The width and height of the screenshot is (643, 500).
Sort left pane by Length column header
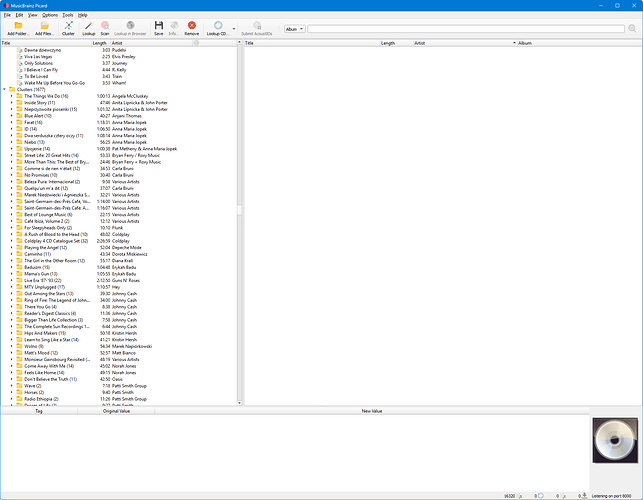[x=99, y=44]
